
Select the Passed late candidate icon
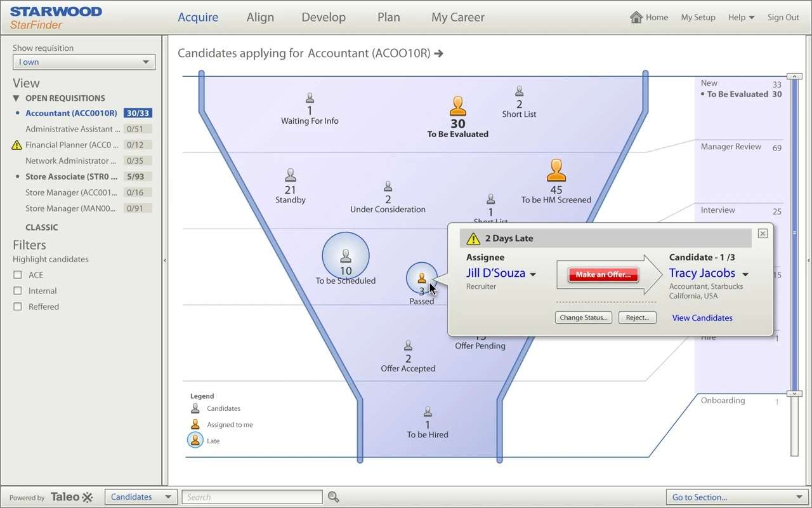tap(422, 277)
